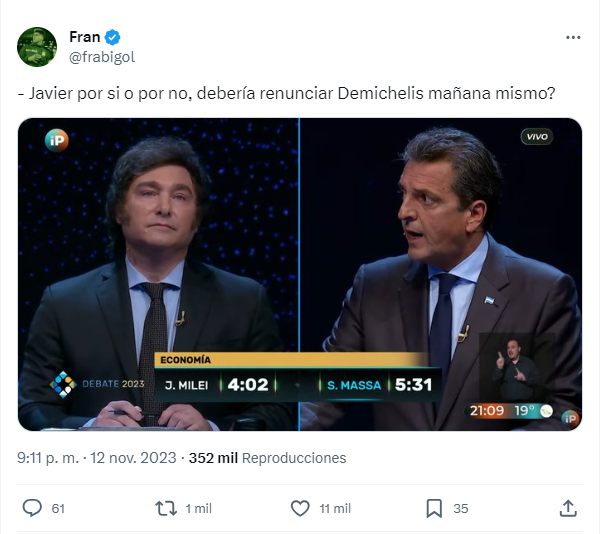601x534 pixels.
Task: Click Fran's profile avatar
Action: 37,47
